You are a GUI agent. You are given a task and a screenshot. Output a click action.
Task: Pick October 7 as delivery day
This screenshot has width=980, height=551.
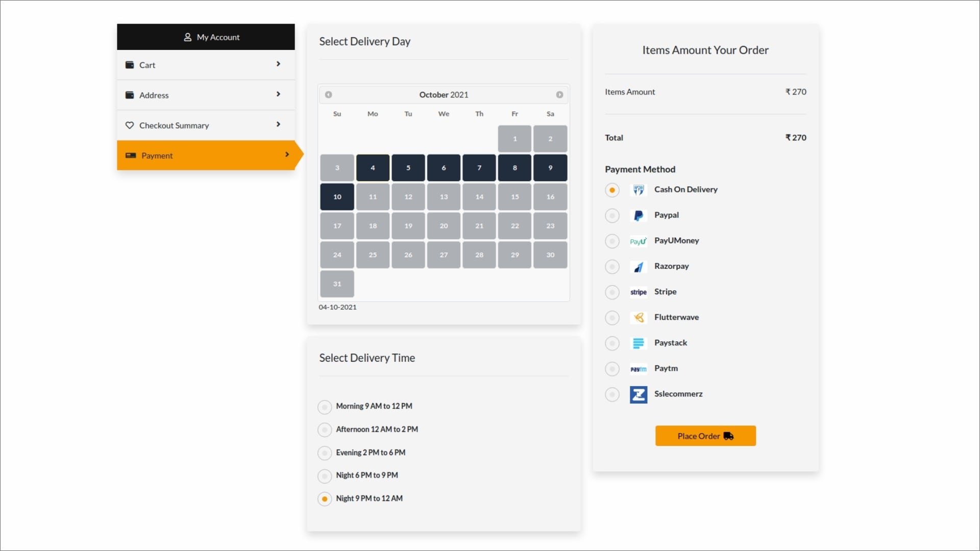479,168
